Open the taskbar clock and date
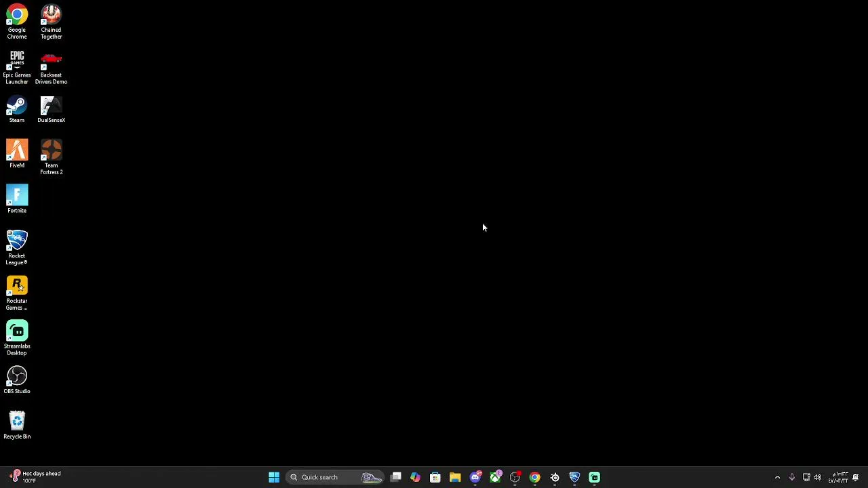This screenshot has height=488, width=868. pyautogui.click(x=838, y=477)
